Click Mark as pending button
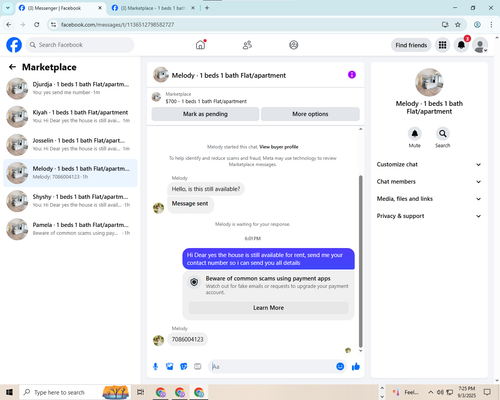The height and width of the screenshot is (400, 500). [x=205, y=114]
